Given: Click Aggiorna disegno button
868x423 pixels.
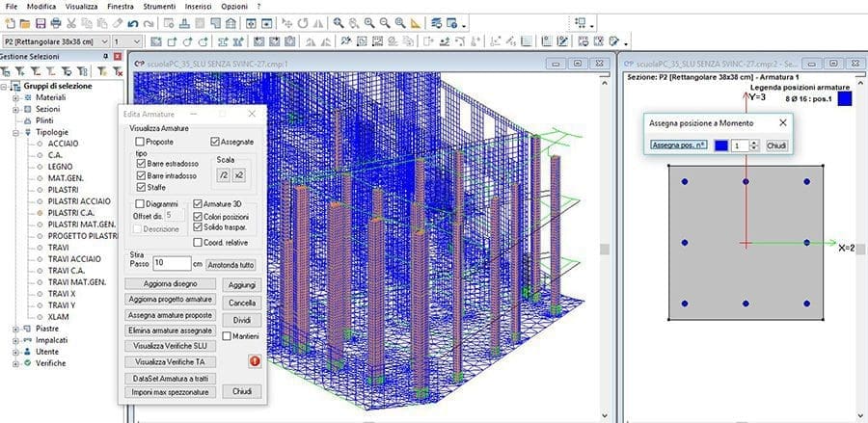Looking at the screenshot, I should point(171,283).
